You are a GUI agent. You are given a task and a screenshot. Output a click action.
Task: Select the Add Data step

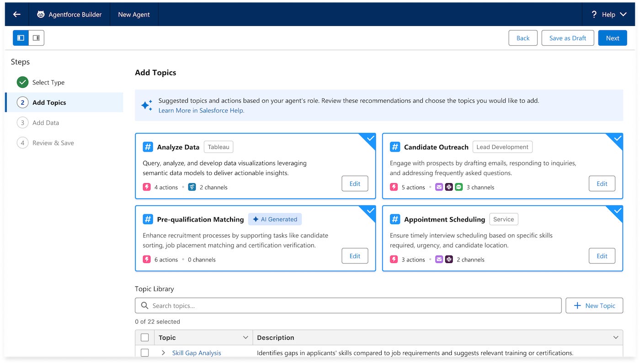46,122
